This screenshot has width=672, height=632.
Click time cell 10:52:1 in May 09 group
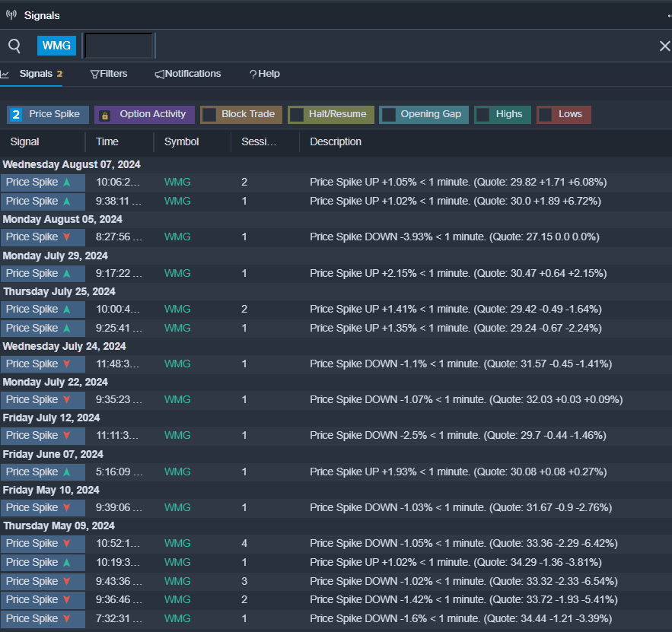(x=118, y=543)
